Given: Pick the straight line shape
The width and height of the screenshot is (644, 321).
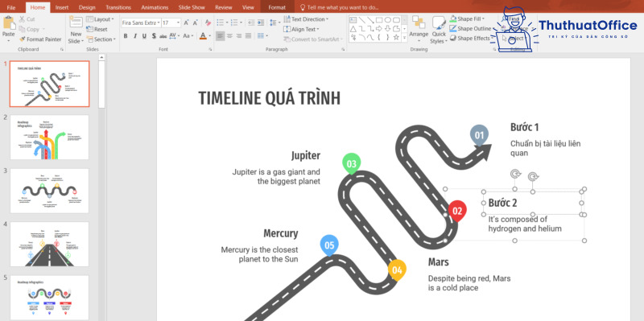Looking at the screenshot, I should click(x=362, y=19).
